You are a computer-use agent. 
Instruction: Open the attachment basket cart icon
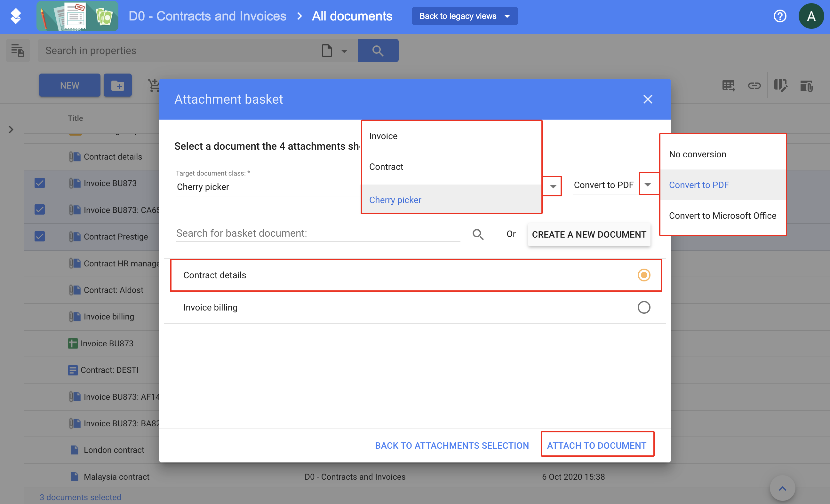pyautogui.click(x=154, y=85)
